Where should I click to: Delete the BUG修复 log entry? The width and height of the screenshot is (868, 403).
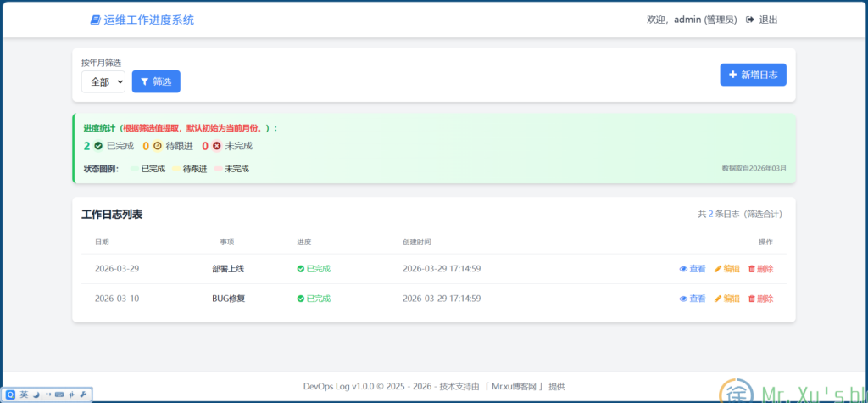[760, 299]
